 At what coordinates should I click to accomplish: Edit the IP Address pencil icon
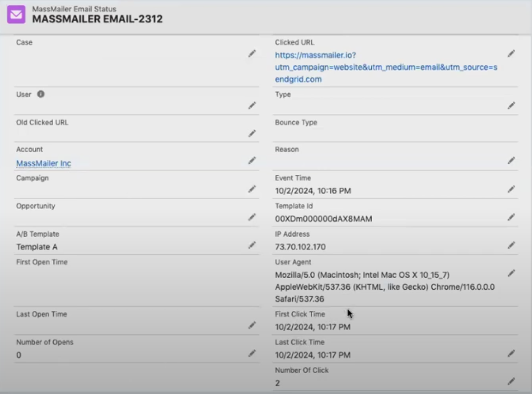click(511, 245)
